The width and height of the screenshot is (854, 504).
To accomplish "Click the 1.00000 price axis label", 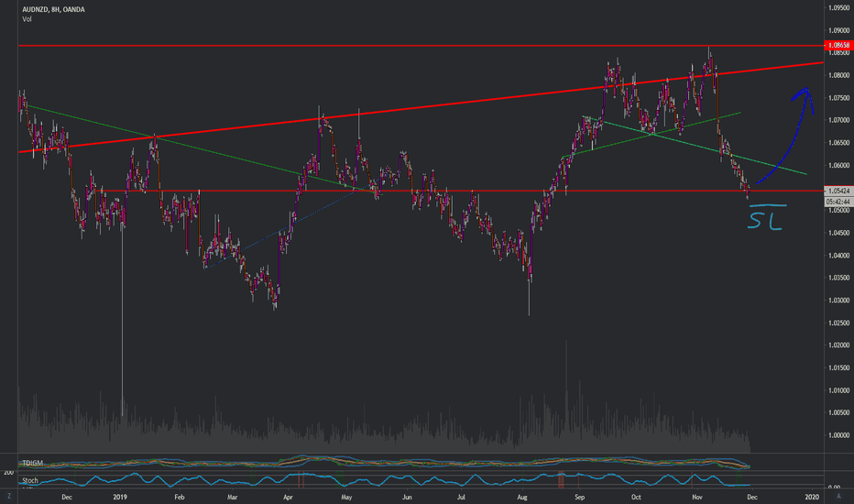I will tap(836, 435).
